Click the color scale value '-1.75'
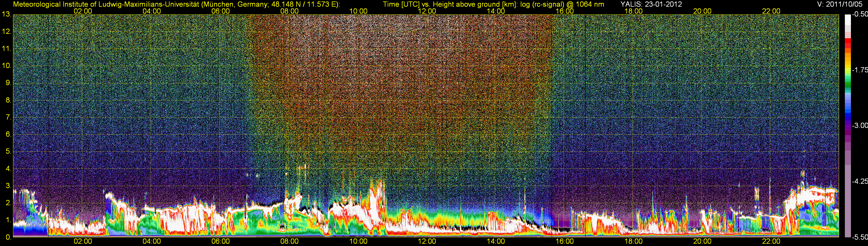 coord(860,70)
